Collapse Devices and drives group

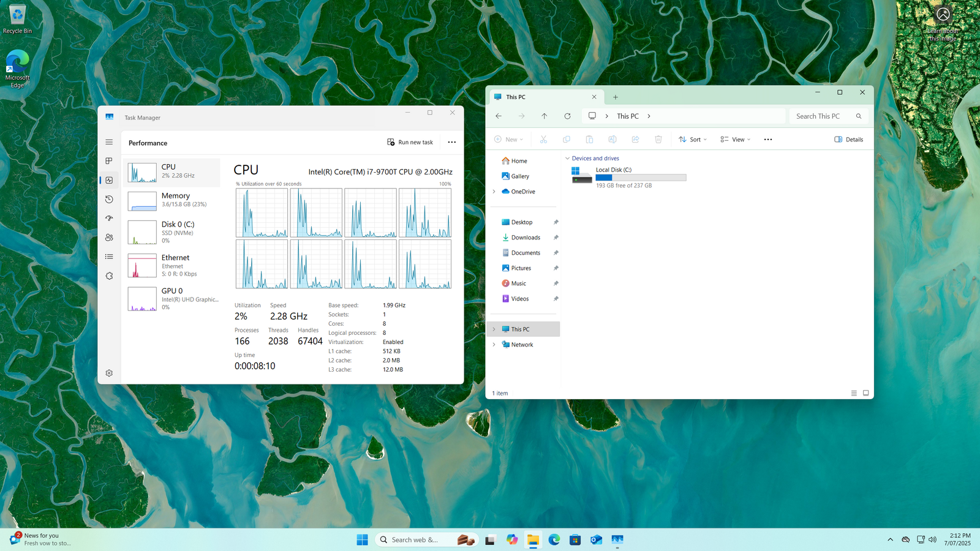(x=567, y=159)
